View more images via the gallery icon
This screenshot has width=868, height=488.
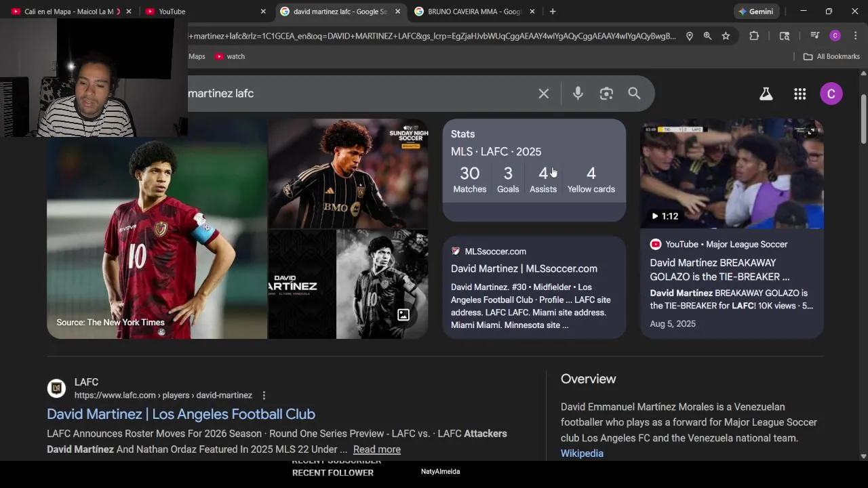(403, 314)
